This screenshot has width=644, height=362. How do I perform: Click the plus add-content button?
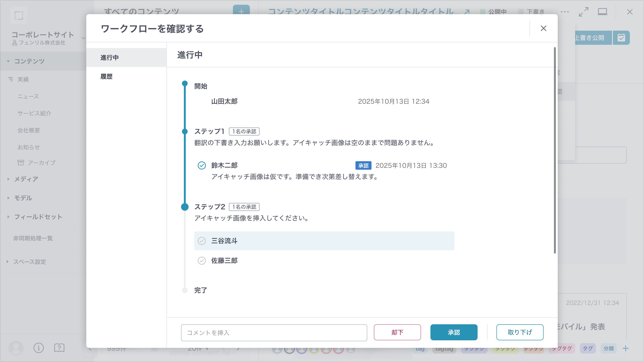pyautogui.click(x=241, y=10)
